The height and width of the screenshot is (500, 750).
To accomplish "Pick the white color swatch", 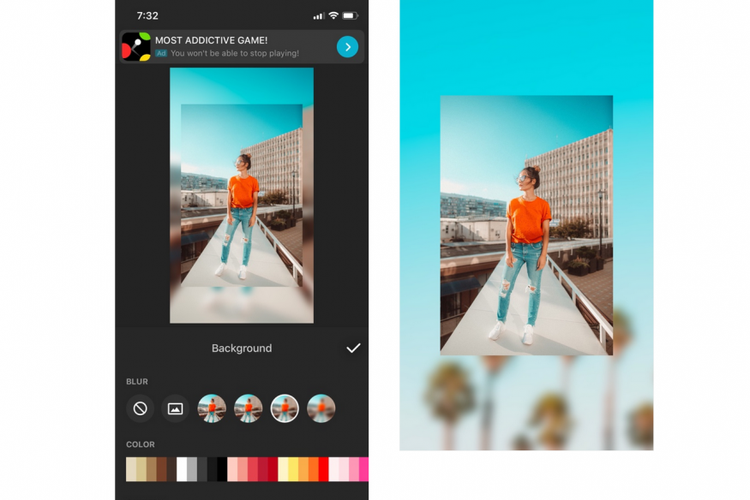I will click(182, 469).
